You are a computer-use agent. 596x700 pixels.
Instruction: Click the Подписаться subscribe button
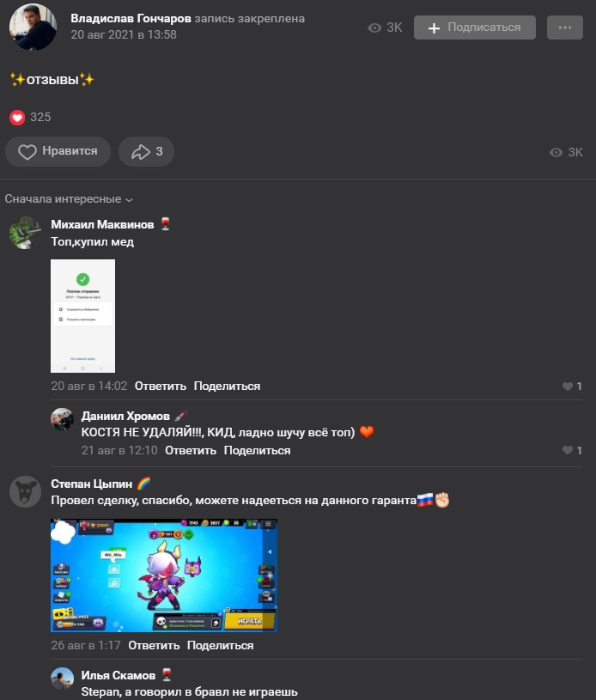click(475, 27)
